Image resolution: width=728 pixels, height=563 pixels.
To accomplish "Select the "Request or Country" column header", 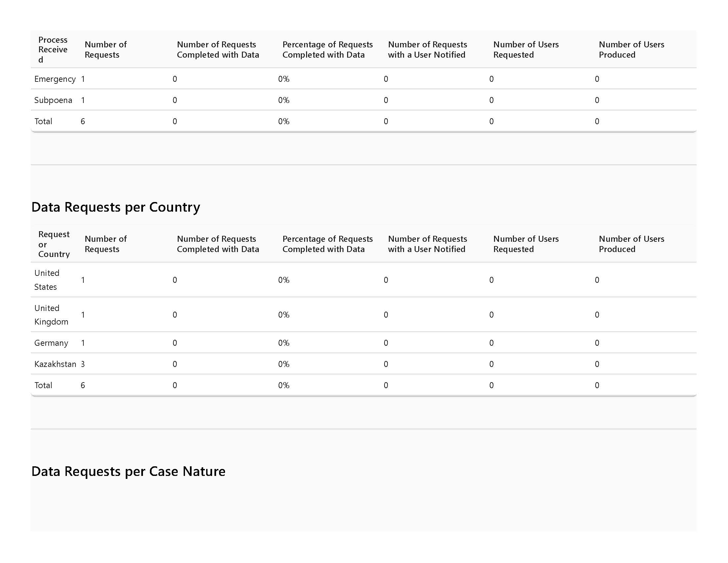I will pos(54,244).
